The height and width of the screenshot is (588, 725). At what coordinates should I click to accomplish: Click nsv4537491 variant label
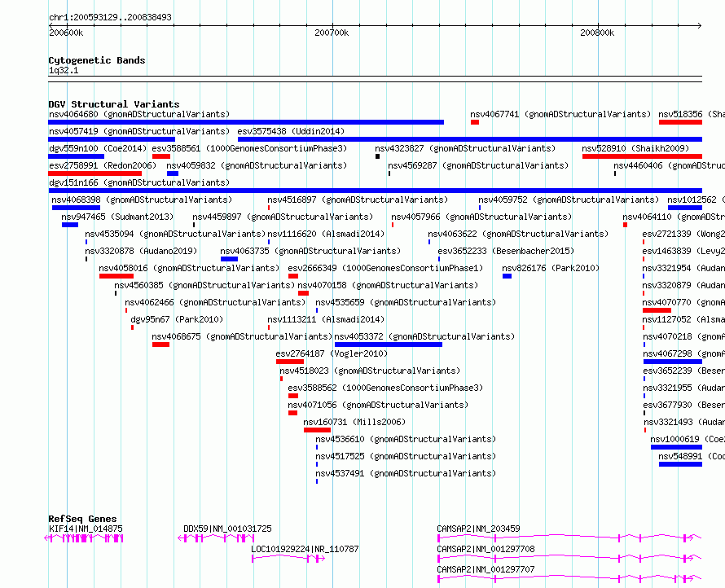tap(406, 473)
